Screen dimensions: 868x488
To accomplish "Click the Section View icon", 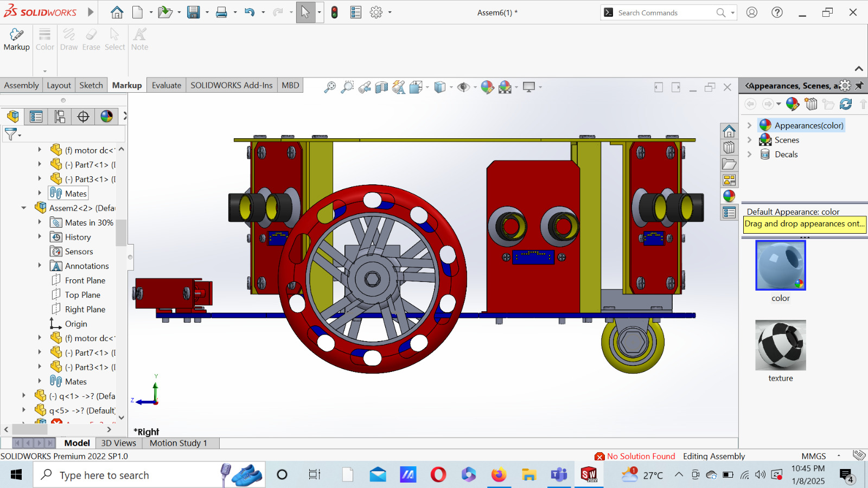I will coord(380,87).
